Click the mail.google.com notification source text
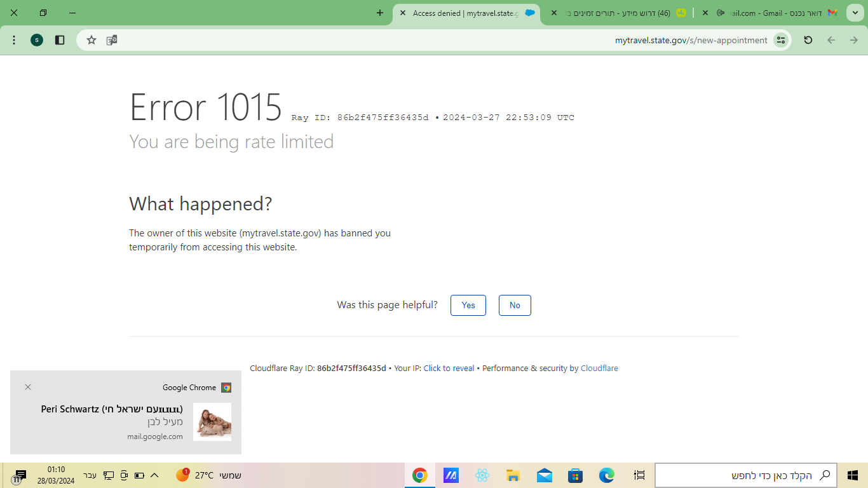This screenshot has height=488, width=868. point(155,437)
